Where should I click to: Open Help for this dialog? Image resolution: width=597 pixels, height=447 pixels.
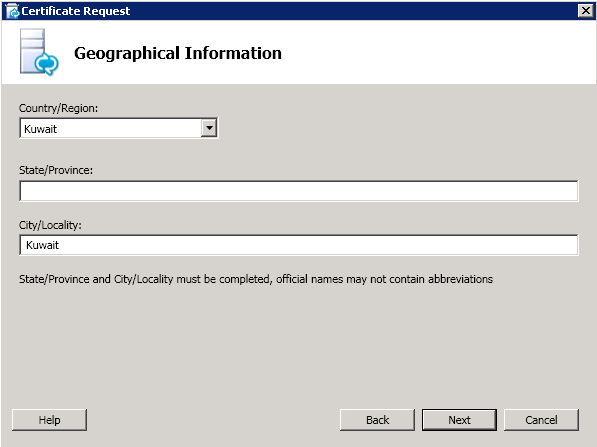pyautogui.click(x=49, y=420)
